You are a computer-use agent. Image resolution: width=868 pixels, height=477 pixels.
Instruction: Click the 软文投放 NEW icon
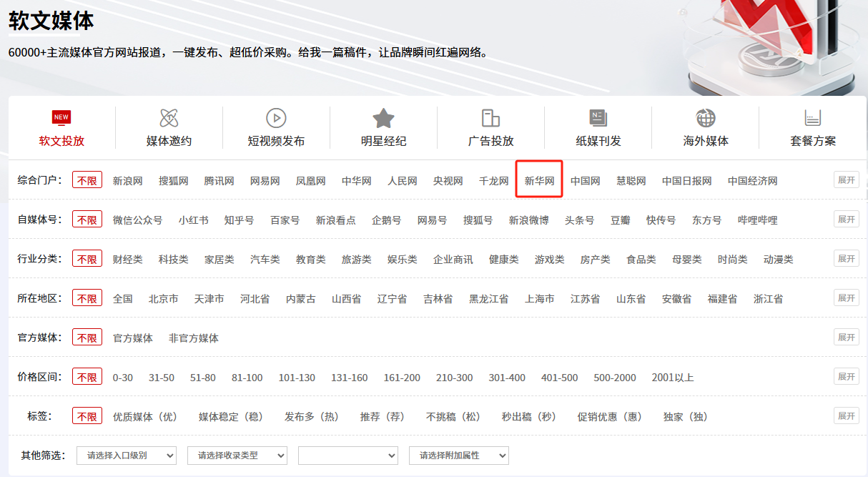pos(61,118)
